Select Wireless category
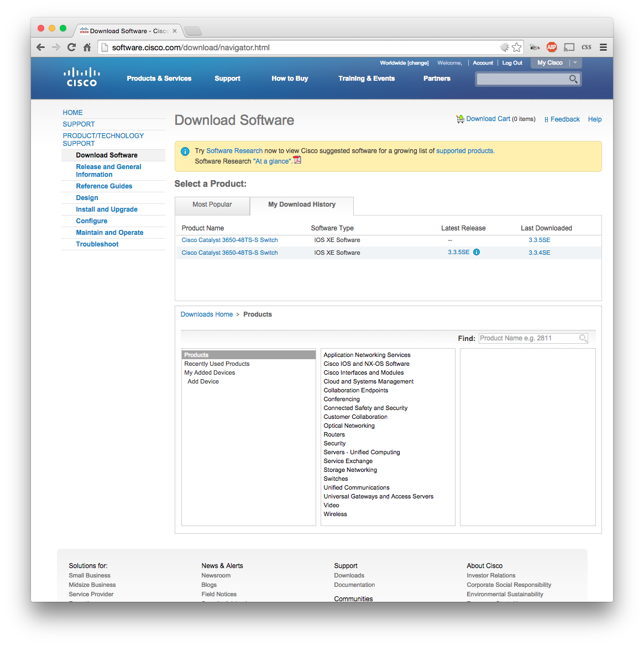Viewport: 644px width, 646px height. coord(335,514)
